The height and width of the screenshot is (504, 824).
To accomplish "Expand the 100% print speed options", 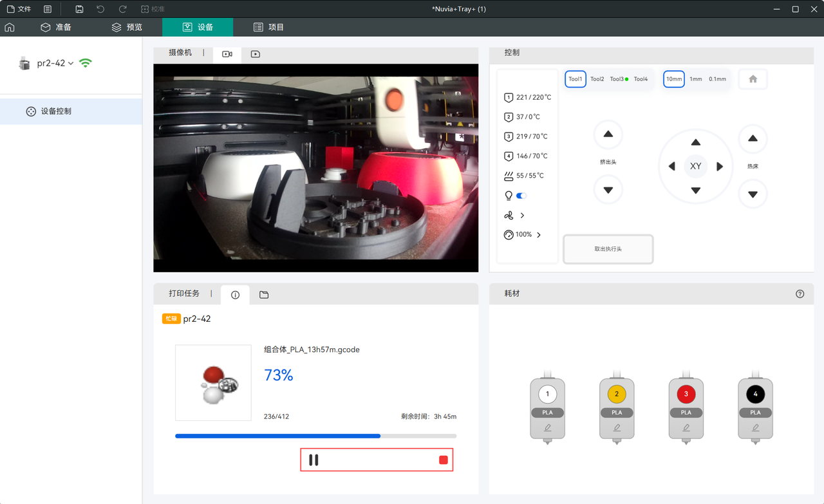I will 539,235.
